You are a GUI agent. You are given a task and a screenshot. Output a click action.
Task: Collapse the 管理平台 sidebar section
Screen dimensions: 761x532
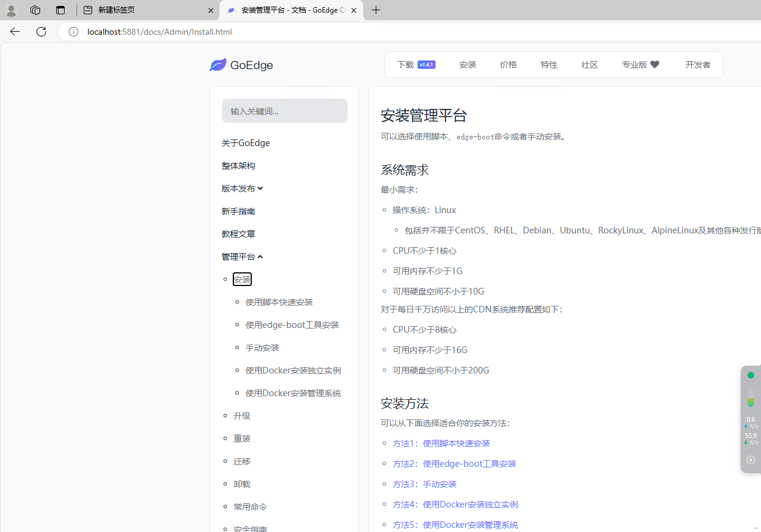(242, 257)
